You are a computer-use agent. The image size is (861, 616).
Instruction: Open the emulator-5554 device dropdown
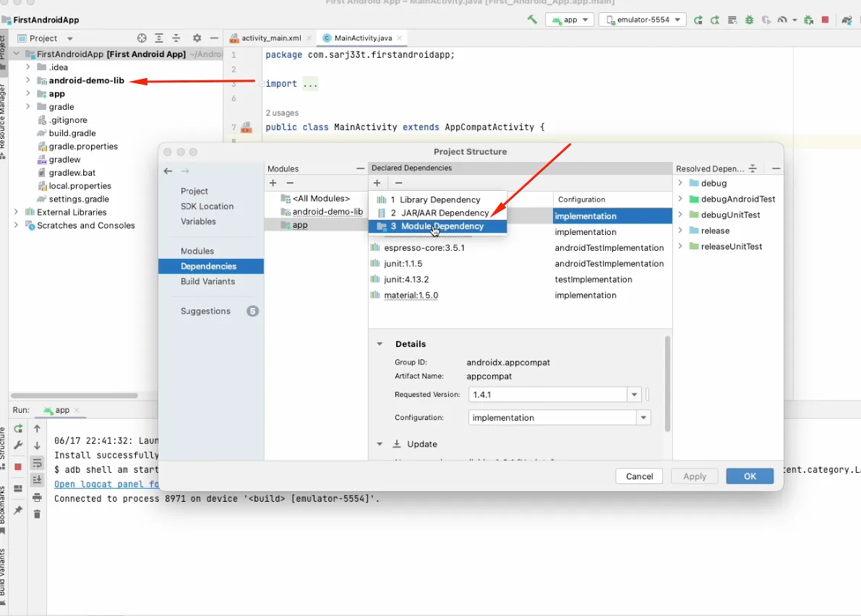click(643, 20)
